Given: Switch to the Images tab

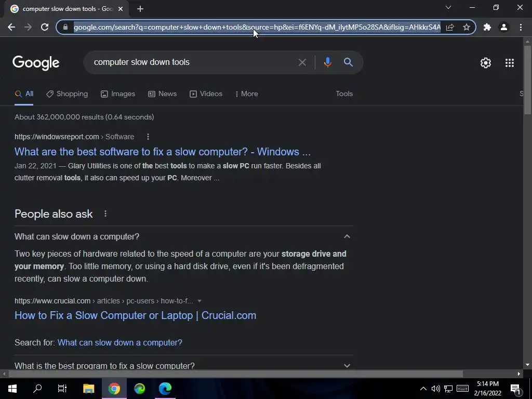Looking at the screenshot, I should 118,94.
